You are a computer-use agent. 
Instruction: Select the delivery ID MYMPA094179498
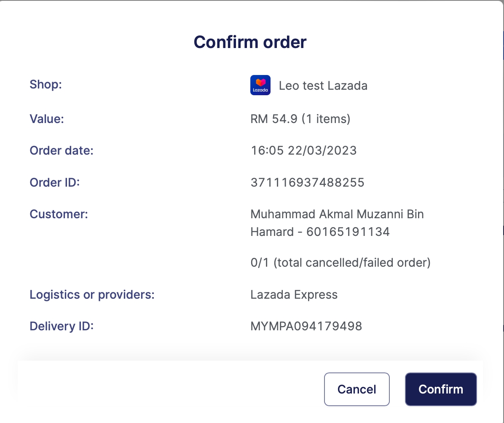point(306,326)
